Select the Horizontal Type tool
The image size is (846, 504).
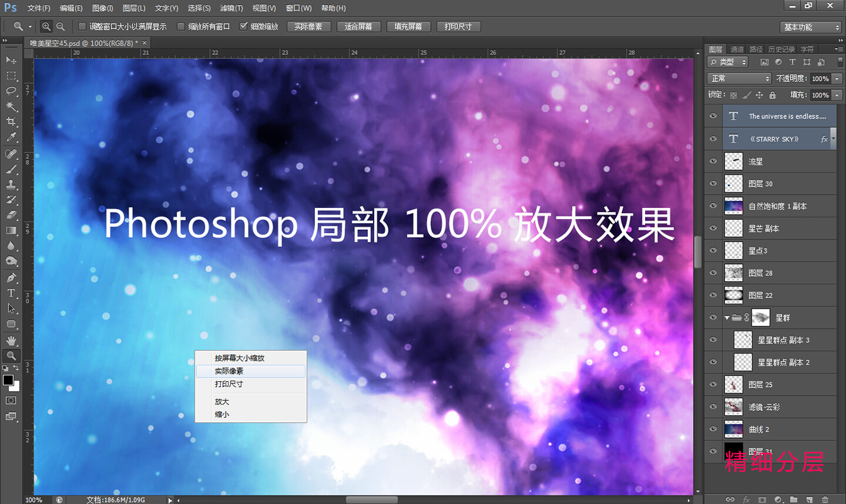pos(11,293)
